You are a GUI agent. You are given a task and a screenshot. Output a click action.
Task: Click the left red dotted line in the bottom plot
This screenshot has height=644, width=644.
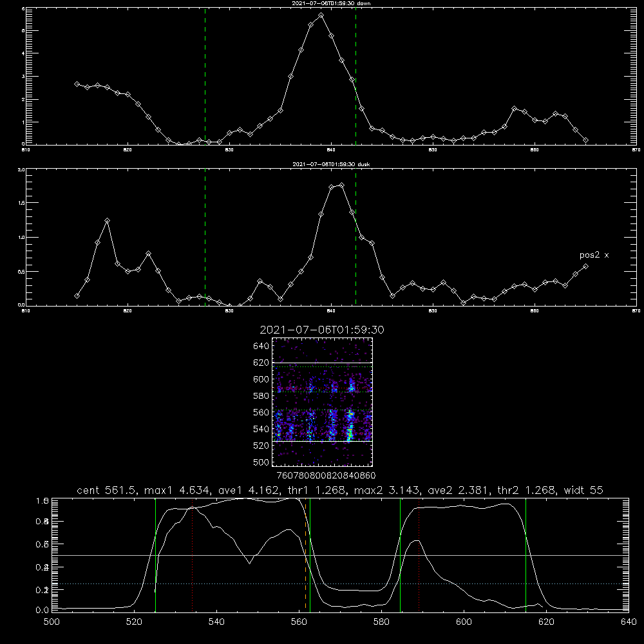pos(192,554)
